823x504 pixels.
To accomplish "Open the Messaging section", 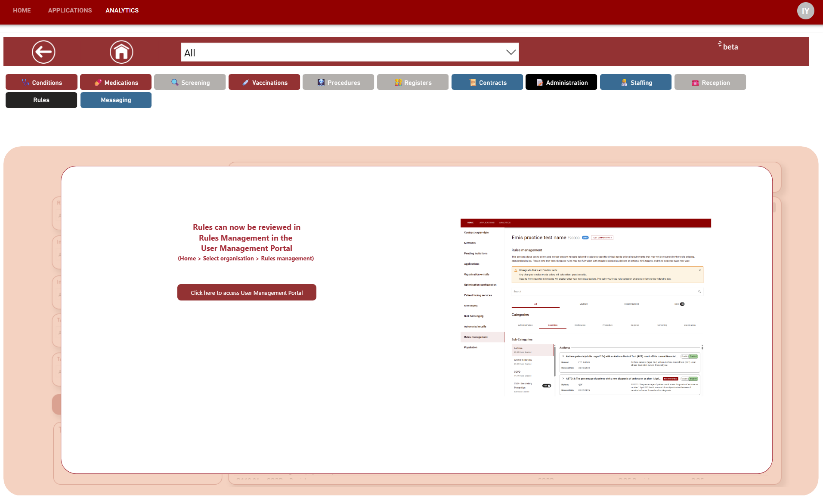I will click(x=116, y=100).
